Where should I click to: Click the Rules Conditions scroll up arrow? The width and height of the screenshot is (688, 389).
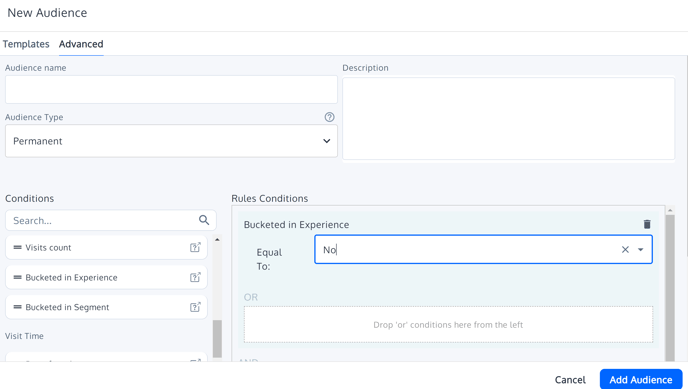point(670,211)
